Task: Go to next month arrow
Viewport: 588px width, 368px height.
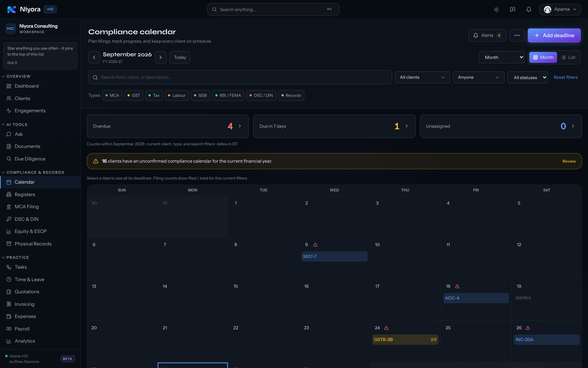Action: pos(161,57)
